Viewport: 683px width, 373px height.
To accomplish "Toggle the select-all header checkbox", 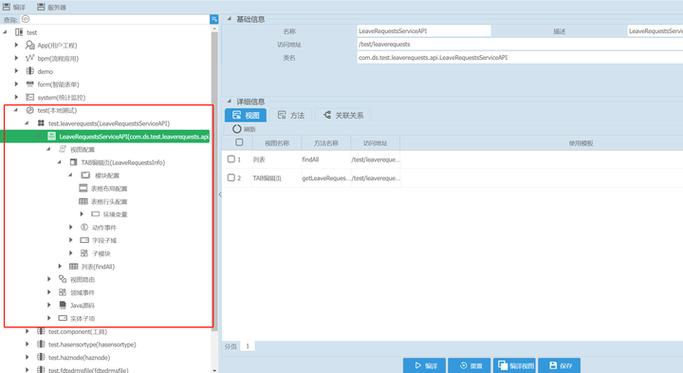I will 239,142.
